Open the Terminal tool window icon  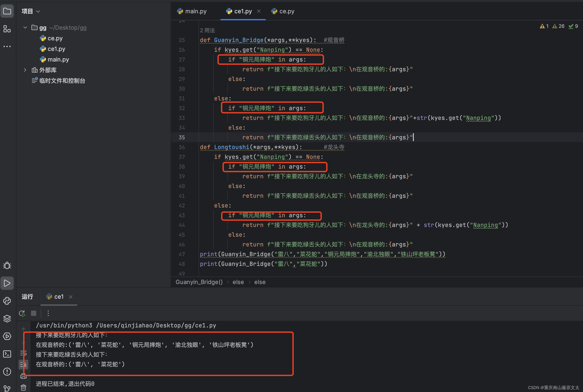point(7,354)
